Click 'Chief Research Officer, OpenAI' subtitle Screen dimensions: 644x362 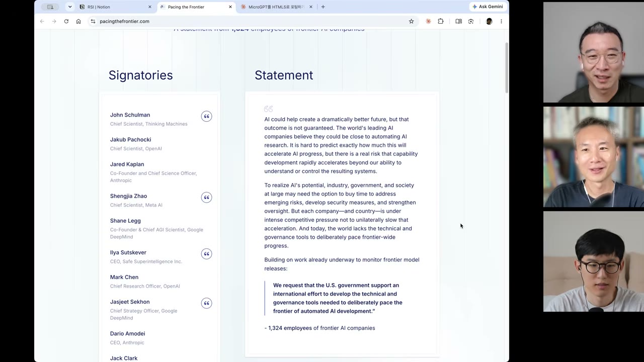click(145, 286)
